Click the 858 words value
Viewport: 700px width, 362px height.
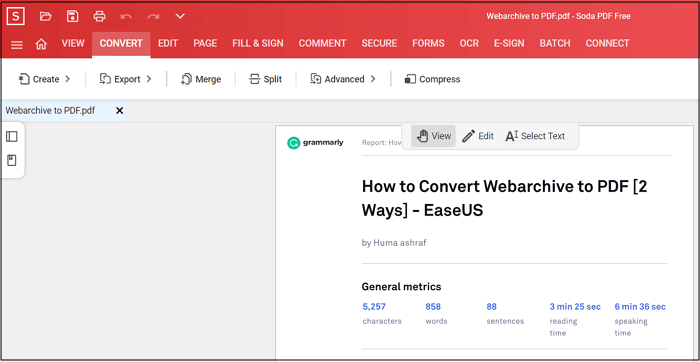[x=433, y=307]
